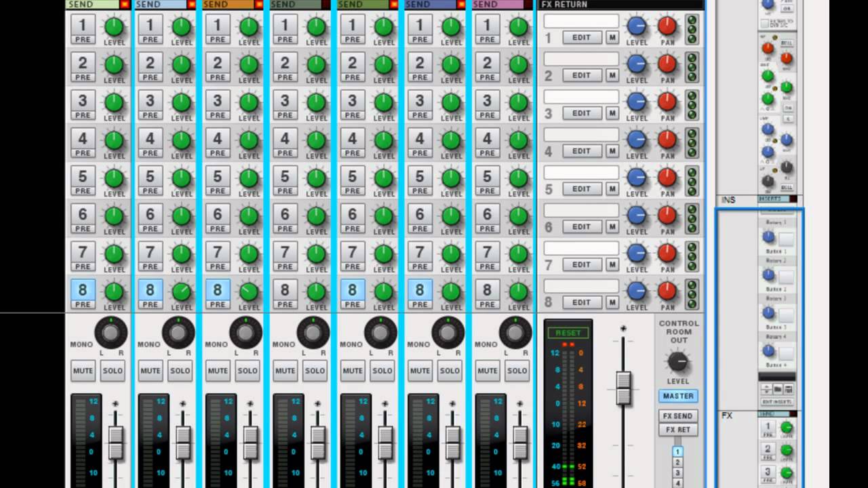Click the FX Return 6 blue LEVEL knob

coord(636,216)
